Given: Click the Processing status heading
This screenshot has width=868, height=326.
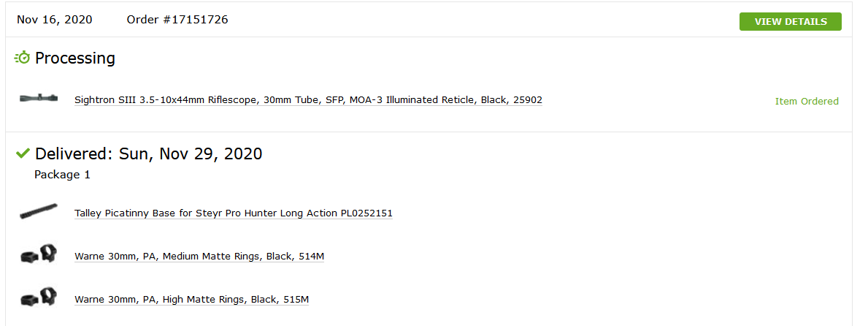Looking at the screenshot, I should (x=75, y=58).
